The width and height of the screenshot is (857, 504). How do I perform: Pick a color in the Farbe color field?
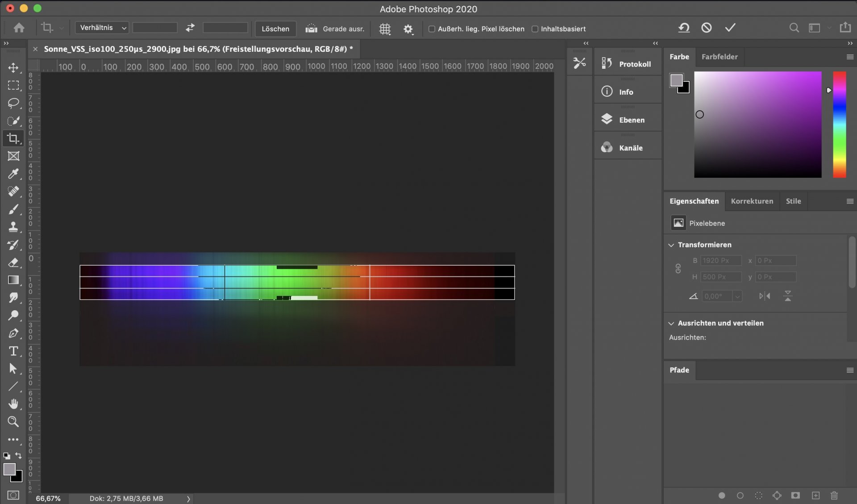click(757, 125)
